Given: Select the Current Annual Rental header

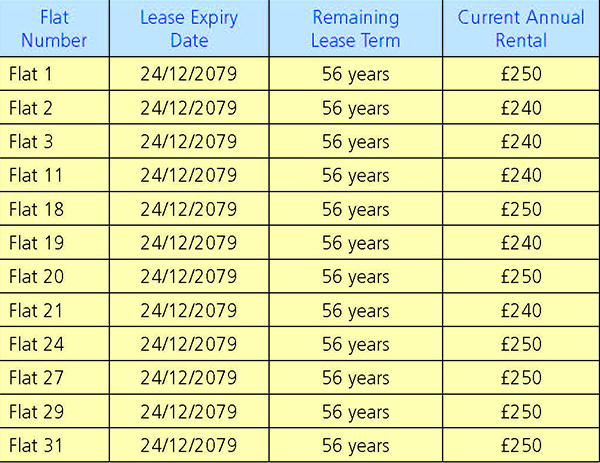Looking at the screenshot, I should [521, 29].
